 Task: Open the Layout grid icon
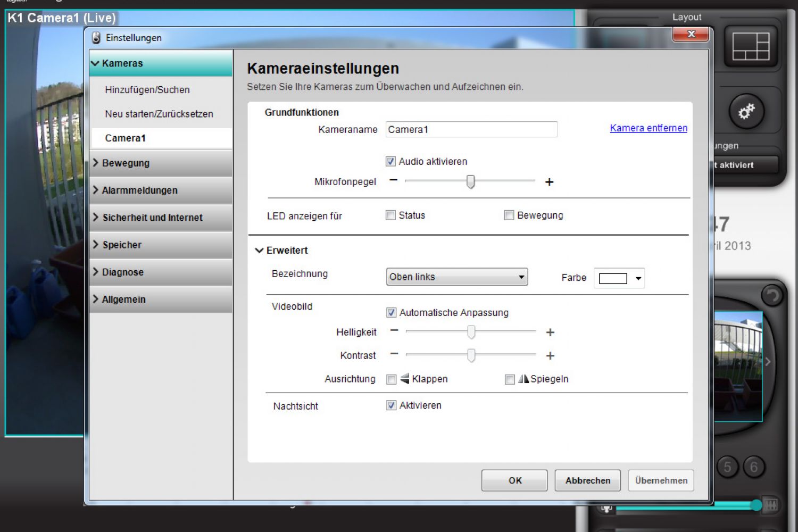[x=751, y=46]
